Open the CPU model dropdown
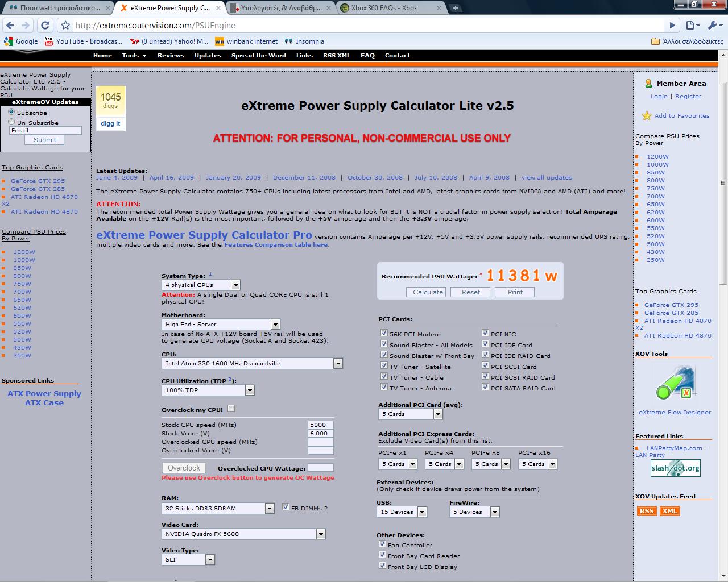728x582 pixels. (252, 363)
